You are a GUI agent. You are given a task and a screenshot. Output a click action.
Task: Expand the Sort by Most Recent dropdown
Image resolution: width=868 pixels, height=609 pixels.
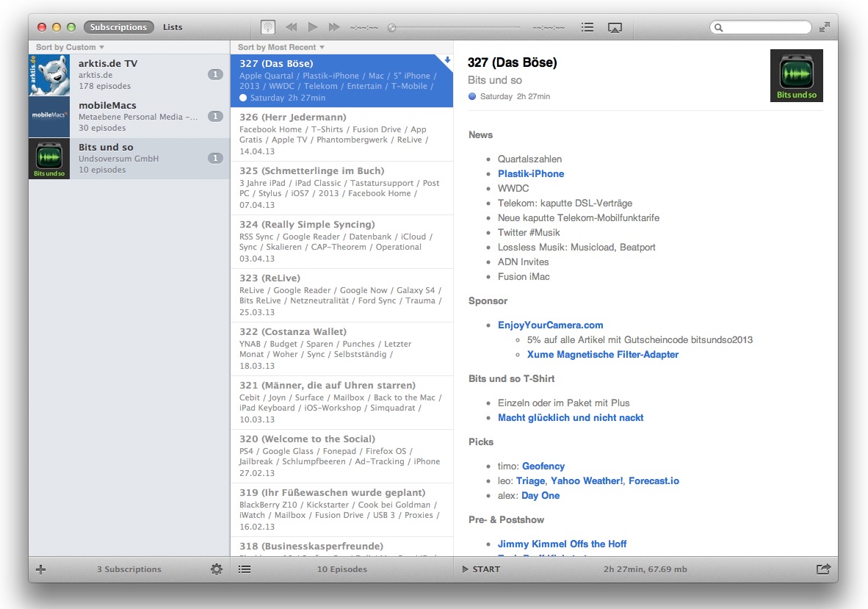pyautogui.click(x=281, y=47)
